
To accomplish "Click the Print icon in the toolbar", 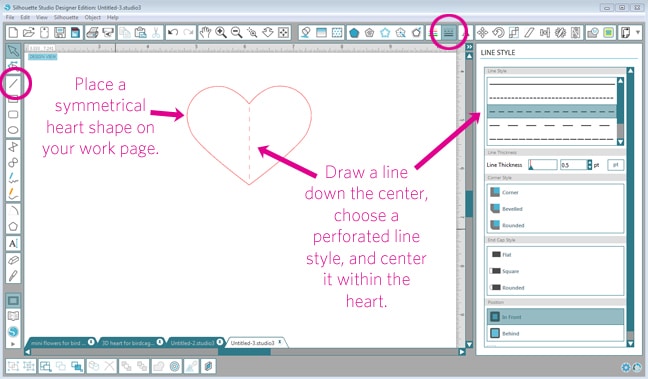I will click(x=93, y=33).
